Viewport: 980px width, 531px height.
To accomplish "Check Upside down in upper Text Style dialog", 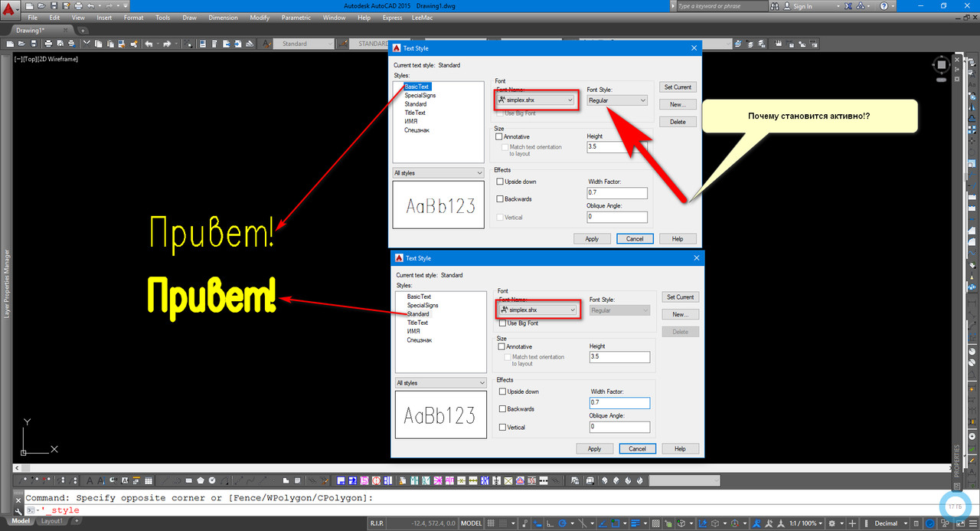I will pyautogui.click(x=501, y=182).
